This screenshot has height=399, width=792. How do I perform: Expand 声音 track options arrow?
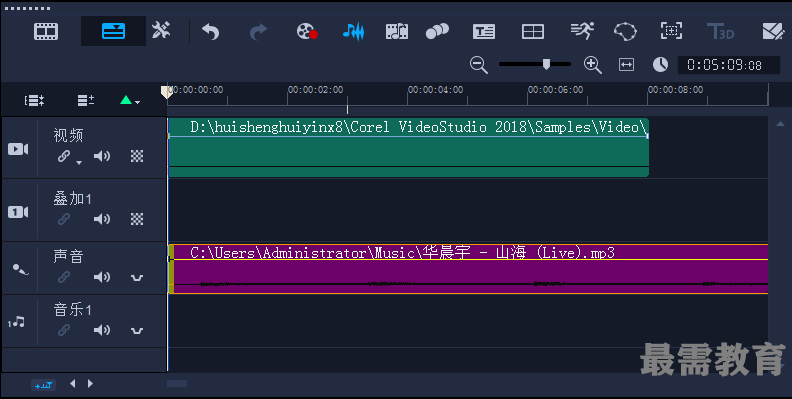pyautogui.click(x=137, y=278)
